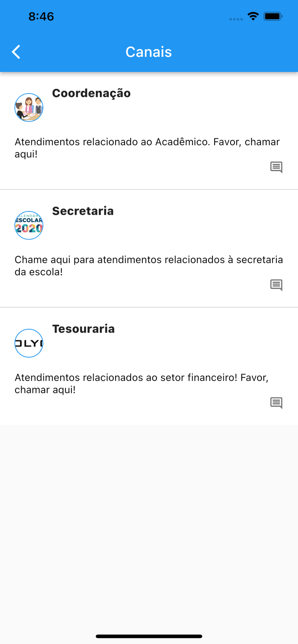
Task: Start a conversation via Secretaria chat icon
Action: tap(277, 285)
